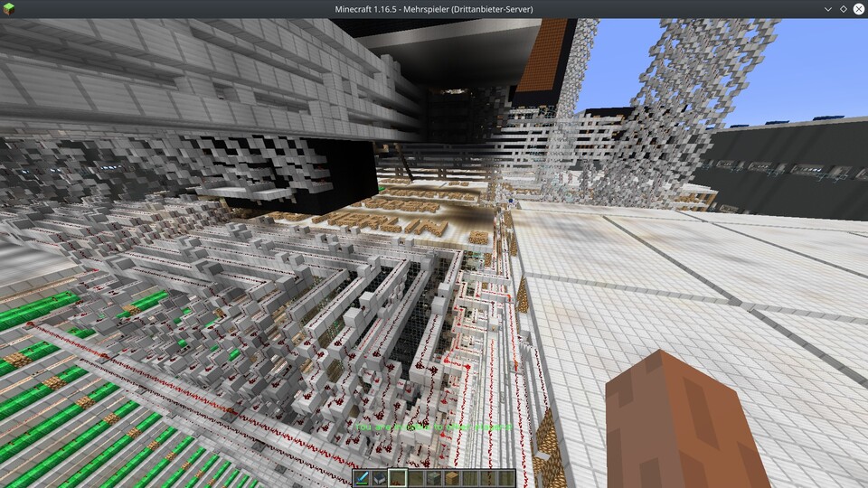Click the Minecraft app icon in title bar
868x488 pixels.
click(9, 9)
